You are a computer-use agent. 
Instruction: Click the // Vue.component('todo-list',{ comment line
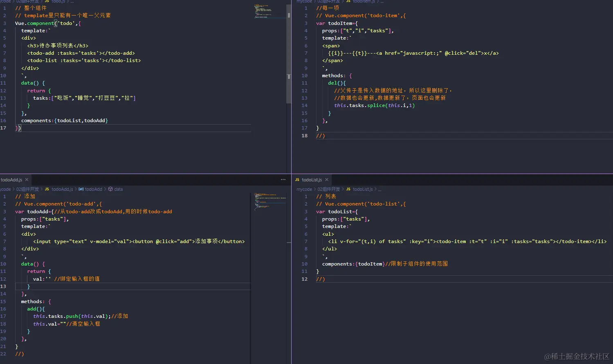click(361, 204)
